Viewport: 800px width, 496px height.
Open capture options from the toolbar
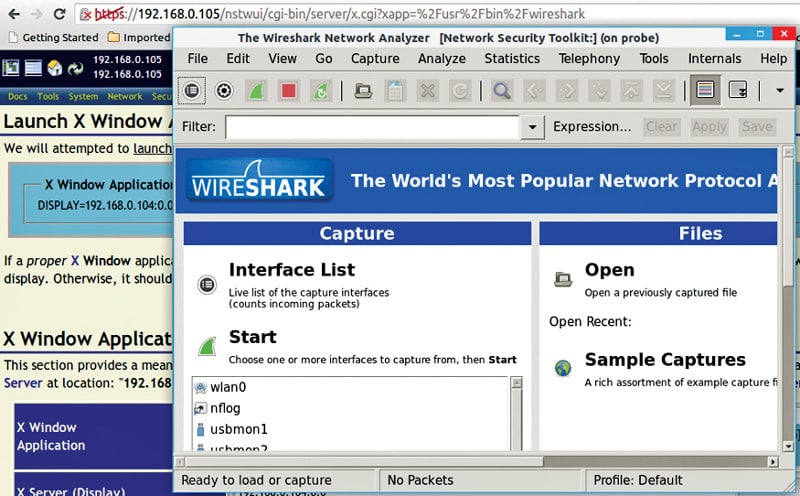point(224,91)
